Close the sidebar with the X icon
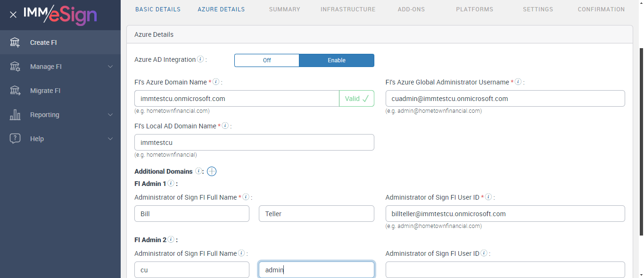The width and height of the screenshot is (644, 278). pyautogui.click(x=13, y=15)
